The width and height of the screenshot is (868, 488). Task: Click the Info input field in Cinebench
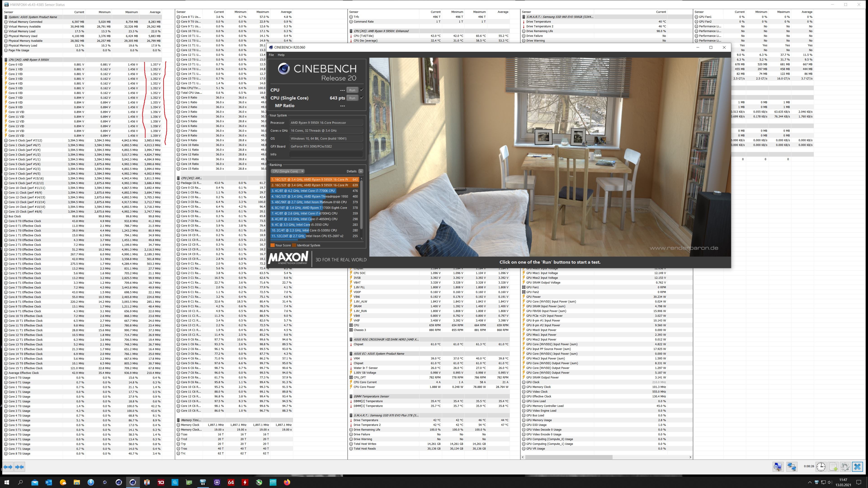[x=326, y=154]
